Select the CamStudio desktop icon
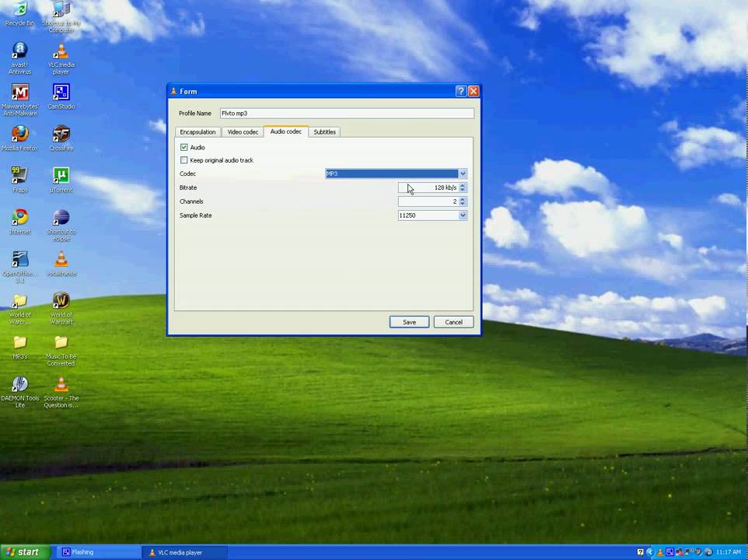The height and width of the screenshot is (560, 748). point(61,96)
